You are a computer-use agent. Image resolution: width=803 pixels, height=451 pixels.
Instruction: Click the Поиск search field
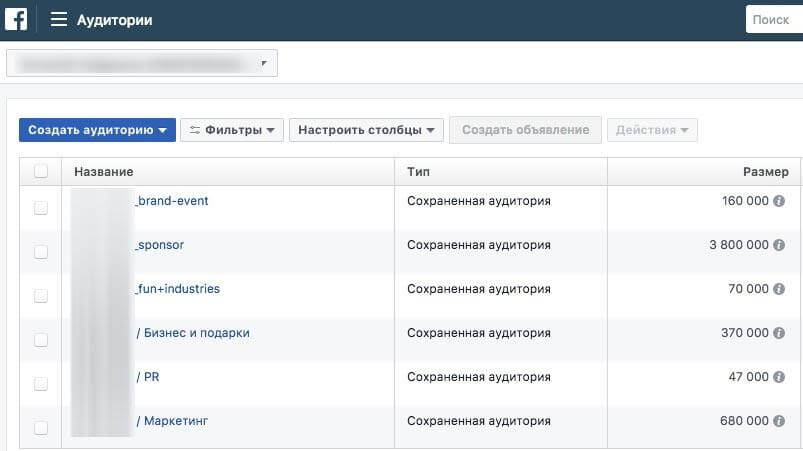click(x=773, y=19)
